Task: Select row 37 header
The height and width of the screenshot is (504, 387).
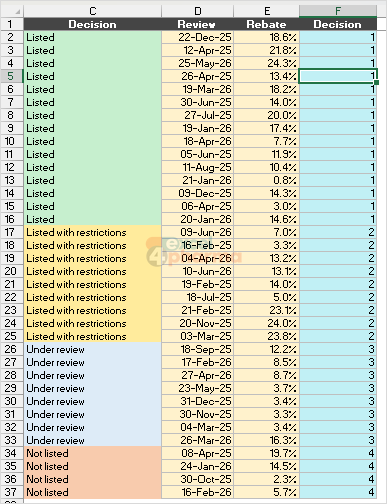Action: pyautogui.click(x=11, y=492)
